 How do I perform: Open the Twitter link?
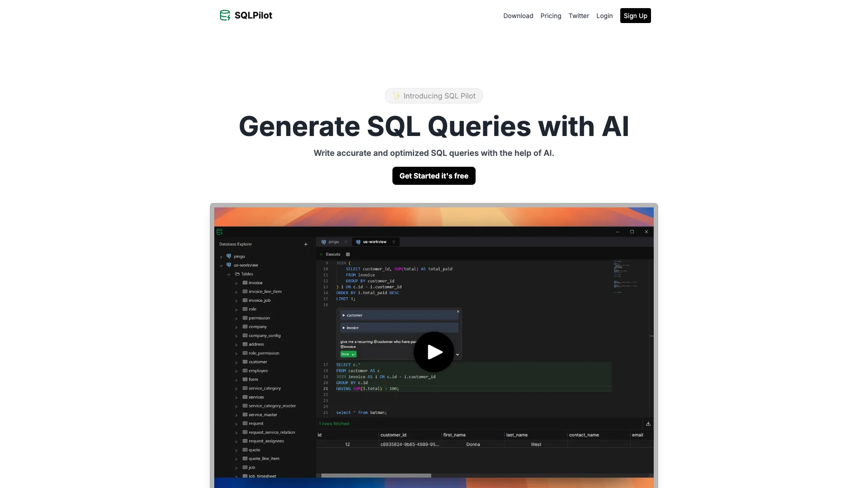coord(579,16)
